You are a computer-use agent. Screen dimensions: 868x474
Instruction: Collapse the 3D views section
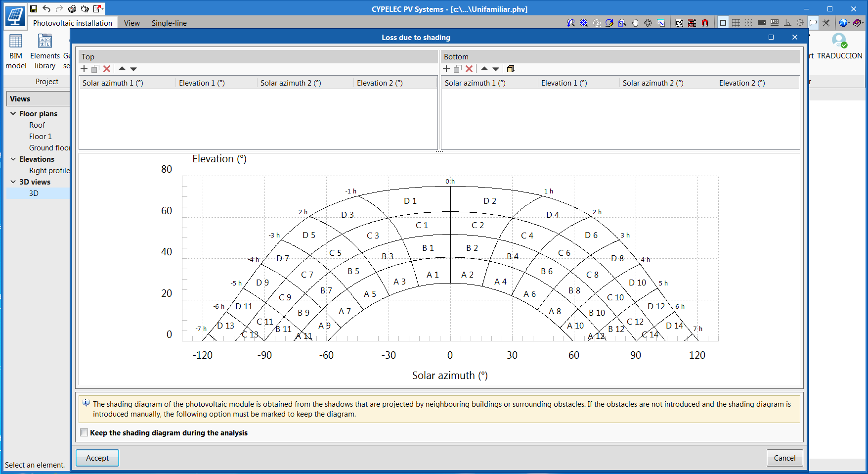12,182
